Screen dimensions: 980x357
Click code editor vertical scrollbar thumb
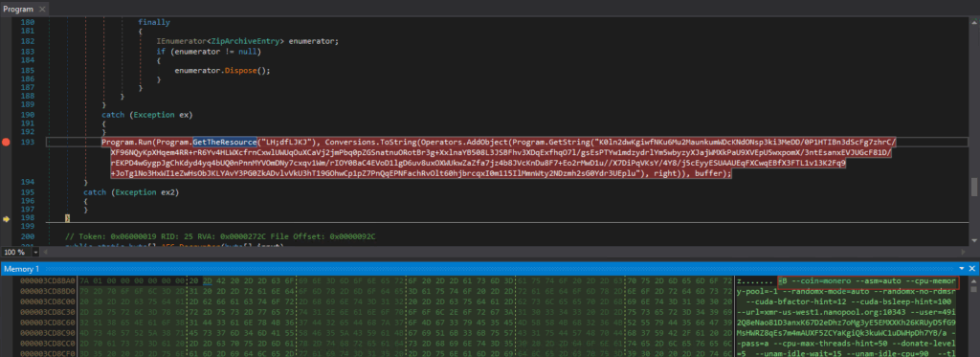[x=974, y=187]
